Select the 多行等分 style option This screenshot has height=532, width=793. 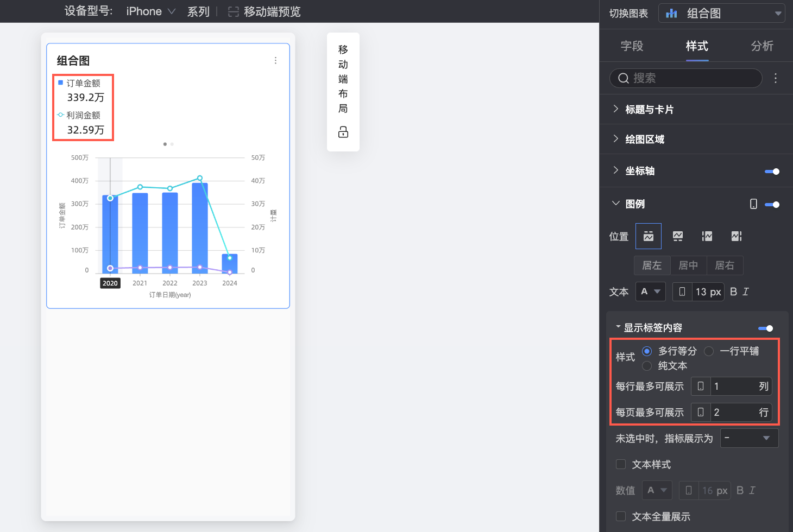point(647,351)
